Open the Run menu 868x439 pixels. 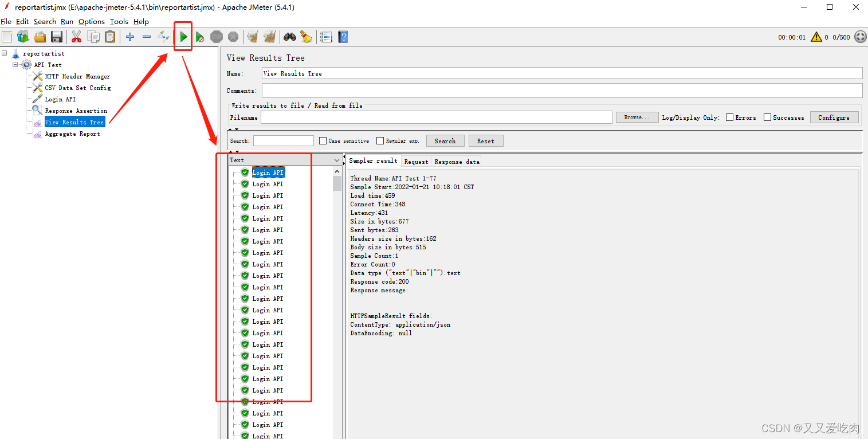point(67,22)
